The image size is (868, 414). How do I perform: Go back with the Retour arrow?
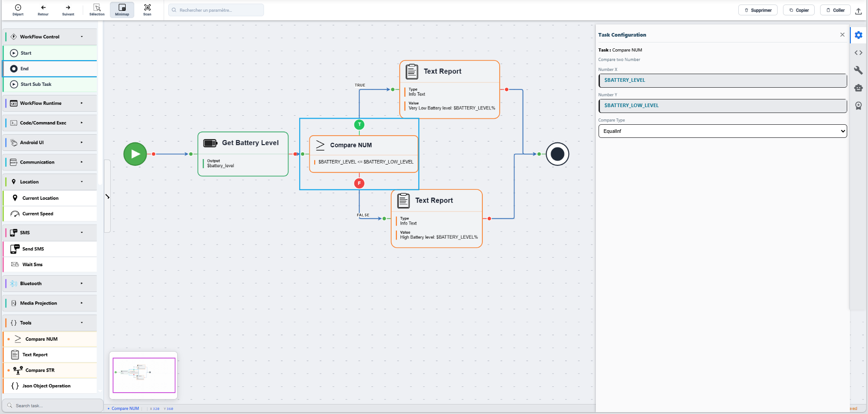pyautogui.click(x=43, y=10)
